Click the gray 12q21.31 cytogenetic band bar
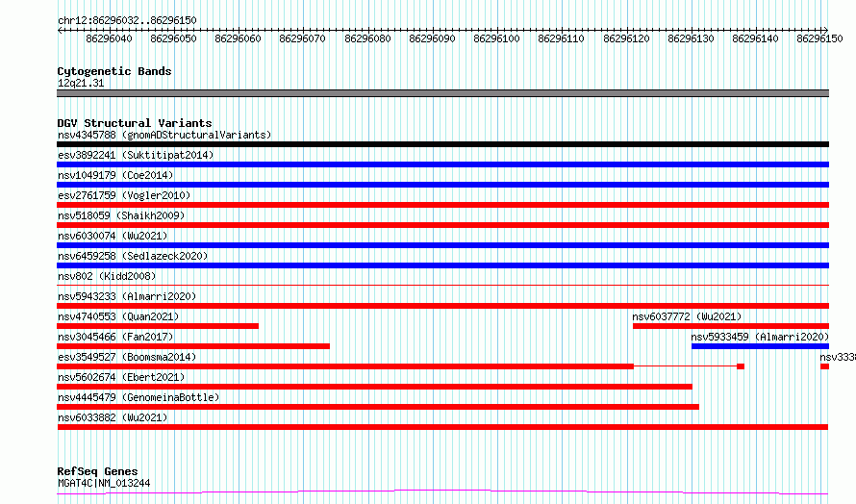 pyautogui.click(x=442, y=93)
